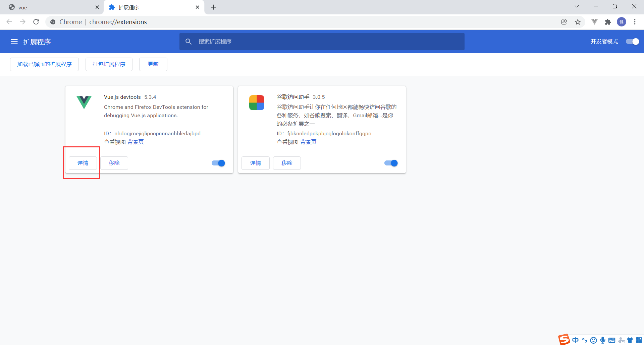The height and width of the screenshot is (345, 644).
Task: Click the extensions puzzle piece icon
Action: pyautogui.click(x=608, y=22)
